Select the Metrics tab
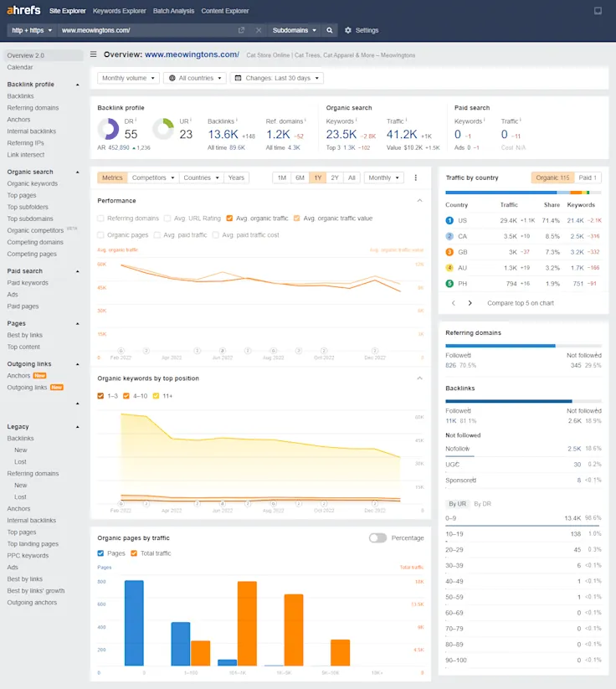616x689 pixels. pyautogui.click(x=112, y=177)
